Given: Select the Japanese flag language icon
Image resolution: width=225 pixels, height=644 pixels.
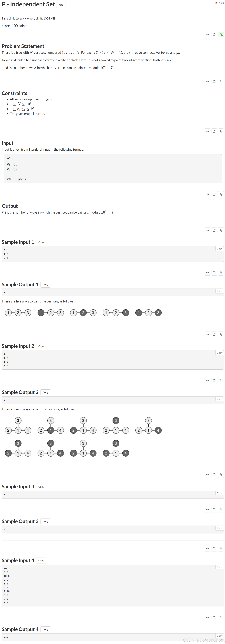Looking at the screenshot, I should 216,3.
